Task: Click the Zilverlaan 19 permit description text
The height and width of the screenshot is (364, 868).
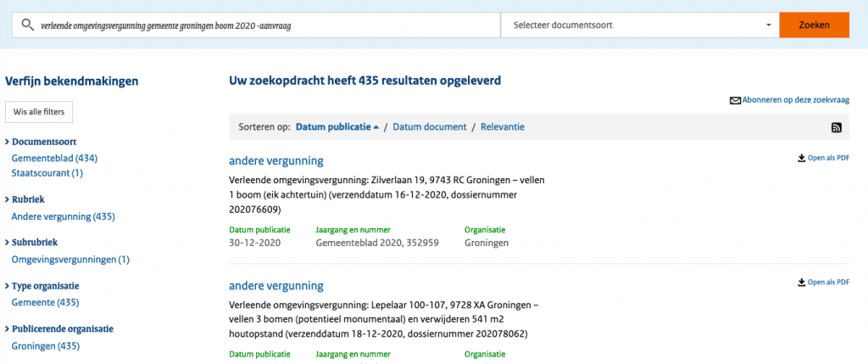Action: tap(387, 195)
